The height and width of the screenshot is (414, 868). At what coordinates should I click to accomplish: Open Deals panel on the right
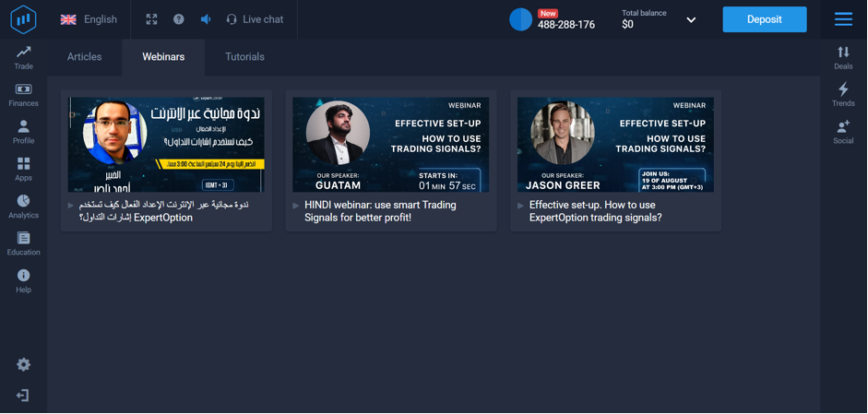tap(843, 57)
